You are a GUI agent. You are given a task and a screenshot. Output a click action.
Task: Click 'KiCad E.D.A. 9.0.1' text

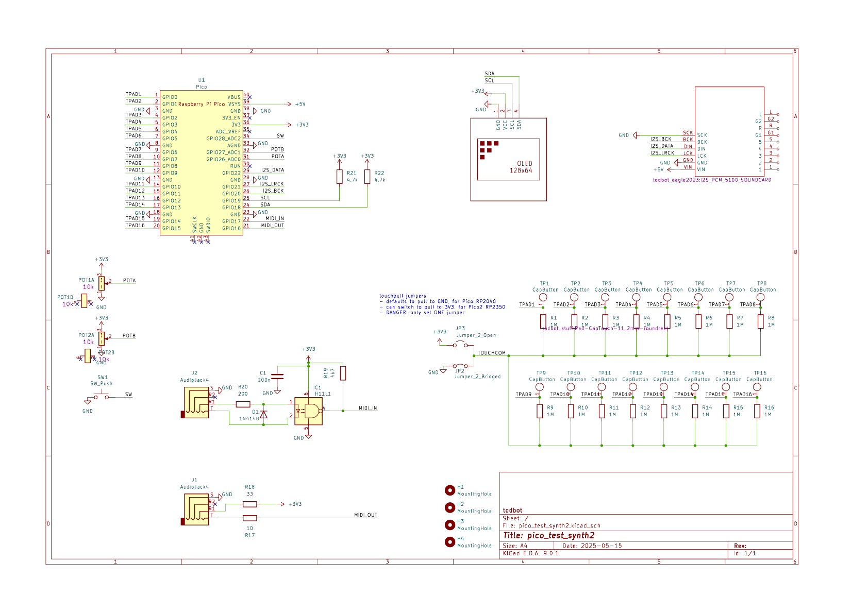point(530,554)
